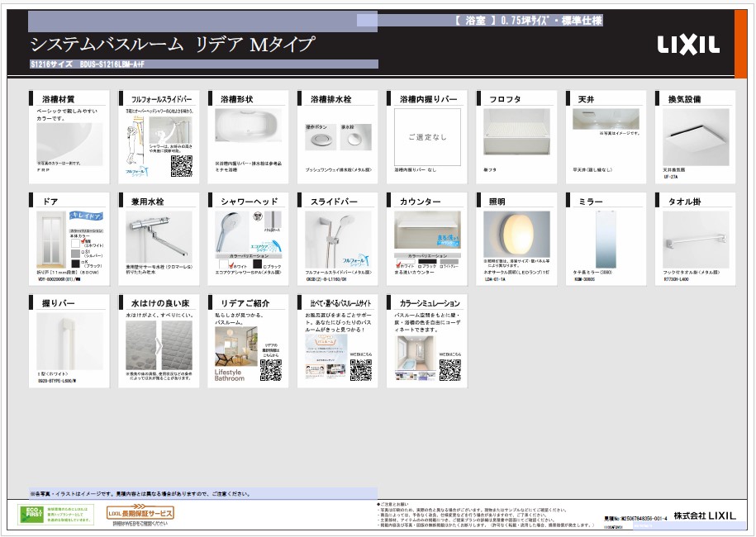
Task: Click the ご選定なし box in 浴槽内握りバー card
Action: pos(427,137)
